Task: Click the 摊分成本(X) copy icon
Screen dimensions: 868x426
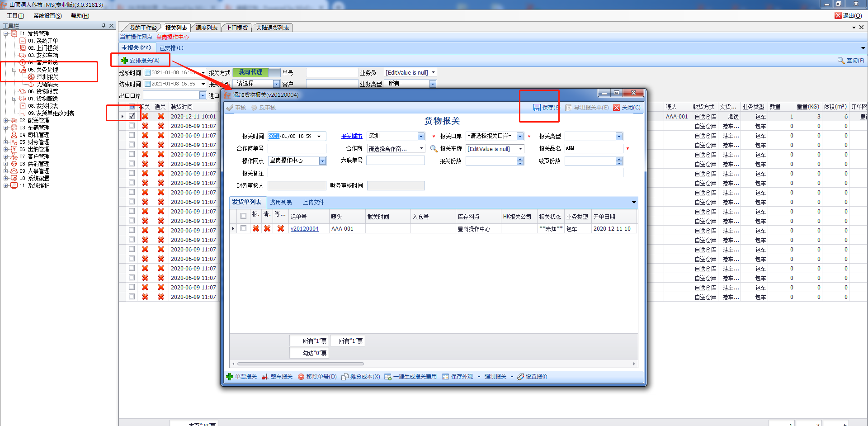Action: (345, 377)
